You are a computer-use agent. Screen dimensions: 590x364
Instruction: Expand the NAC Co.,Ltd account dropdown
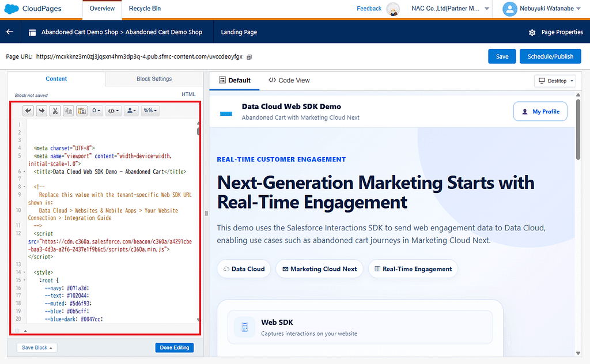coord(487,9)
